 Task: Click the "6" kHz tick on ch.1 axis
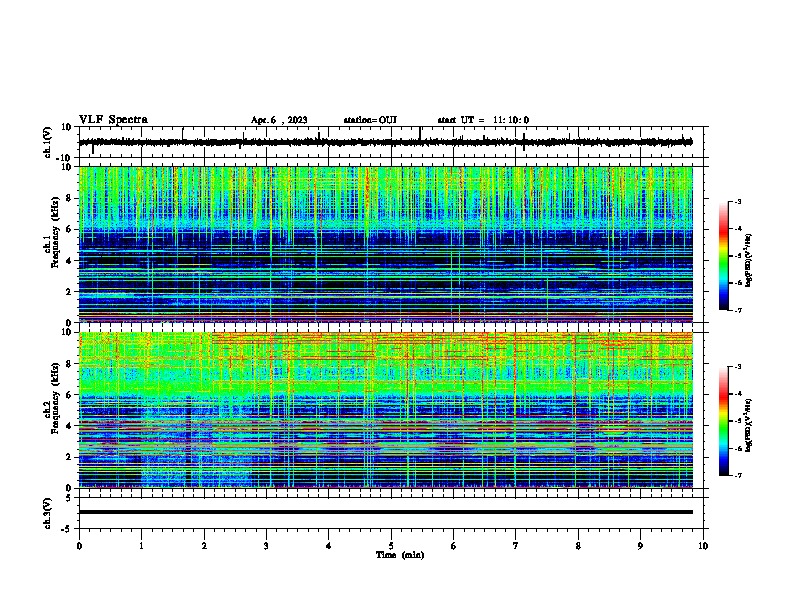pos(69,229)
